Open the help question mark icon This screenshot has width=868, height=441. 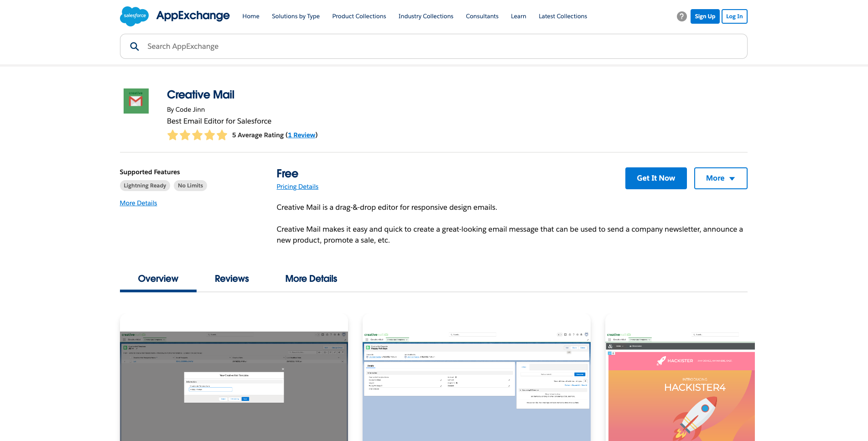click(681, 16)
